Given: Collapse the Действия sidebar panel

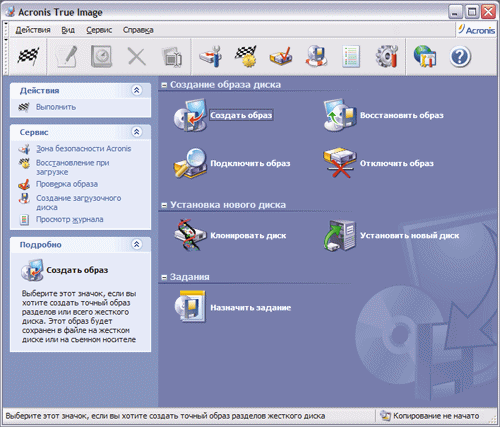Looking at the screenshot, I should (137, 90).
